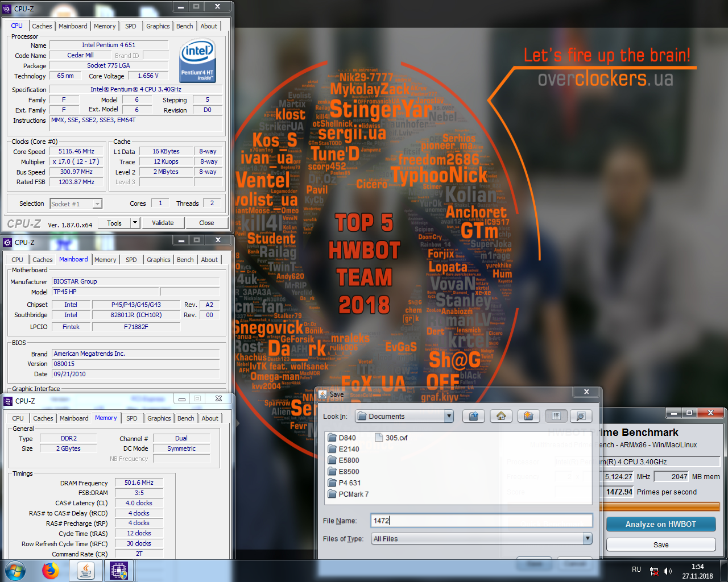Click the manufacturer field BIOSTAR Group
The image size is (728, 582).
click(135, 281)
